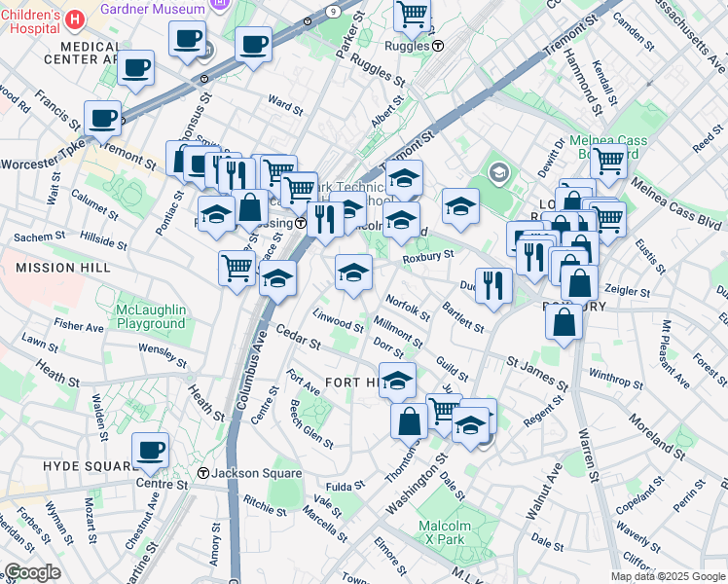Click the Ward St label
The height and width of the screenshot is (584, 728).
[x=285, y=105]
